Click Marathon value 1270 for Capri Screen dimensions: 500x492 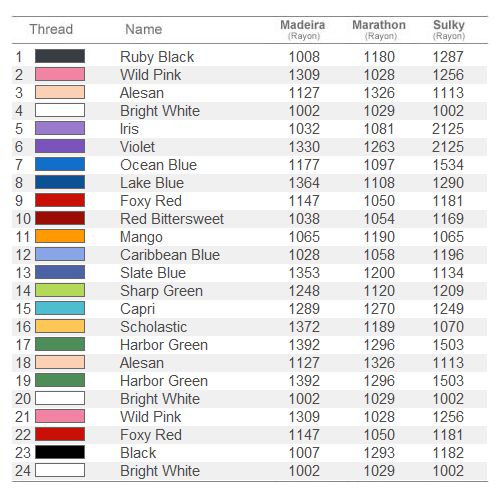[379, 309]
